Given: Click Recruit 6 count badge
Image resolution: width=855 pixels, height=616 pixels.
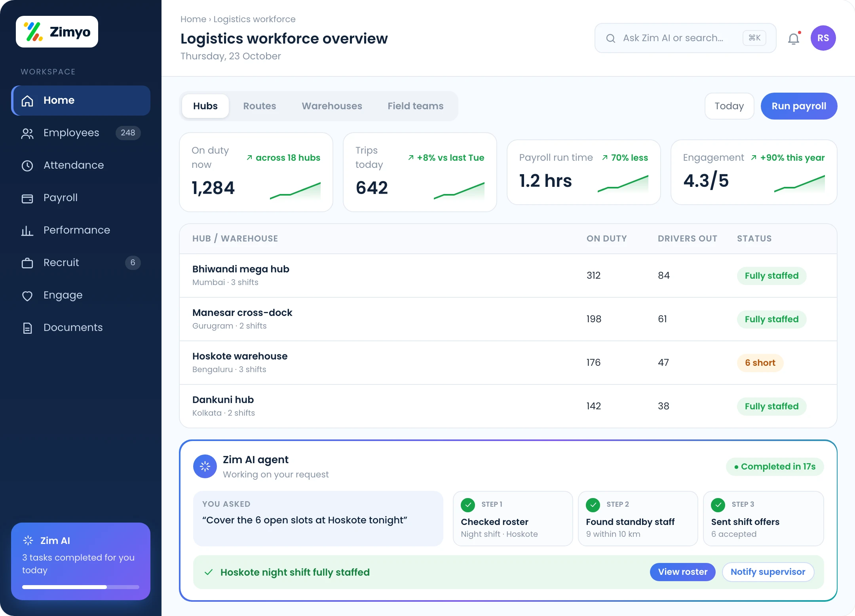Looking at the screenshot, I should pyautogui.click(x=133, y=262).
